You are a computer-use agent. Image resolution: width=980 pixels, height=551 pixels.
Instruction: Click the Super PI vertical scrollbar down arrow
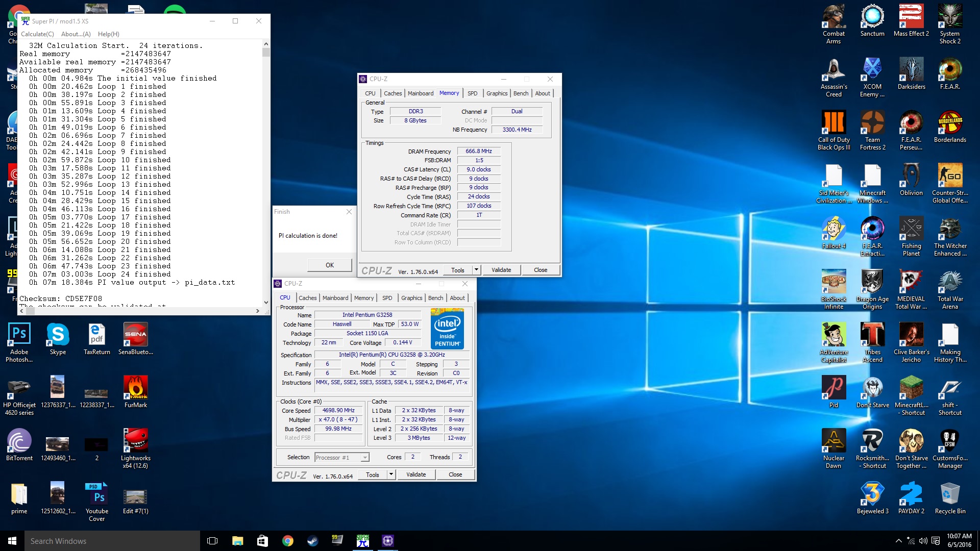[x=266, y=302]
